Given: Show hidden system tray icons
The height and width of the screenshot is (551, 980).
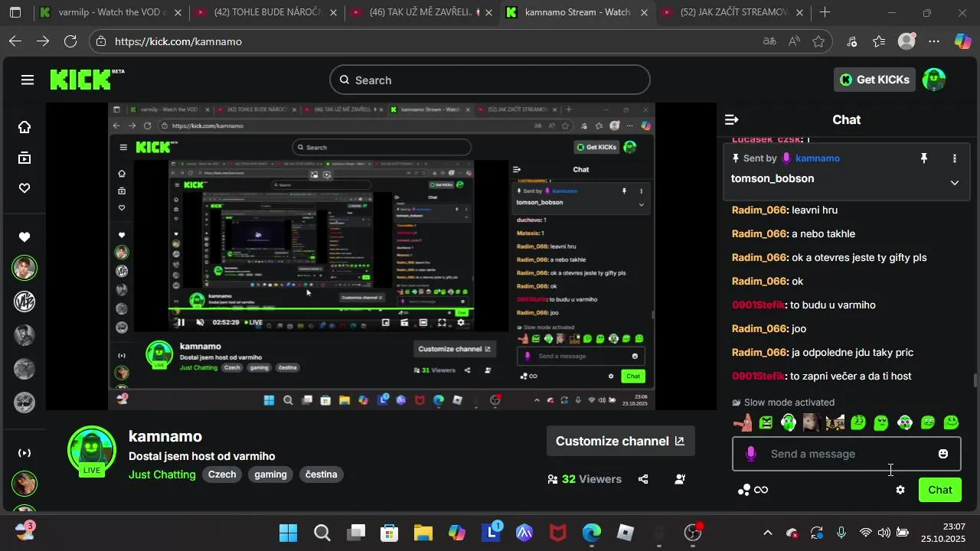Looking at the screenshot, I should point(768,533).
